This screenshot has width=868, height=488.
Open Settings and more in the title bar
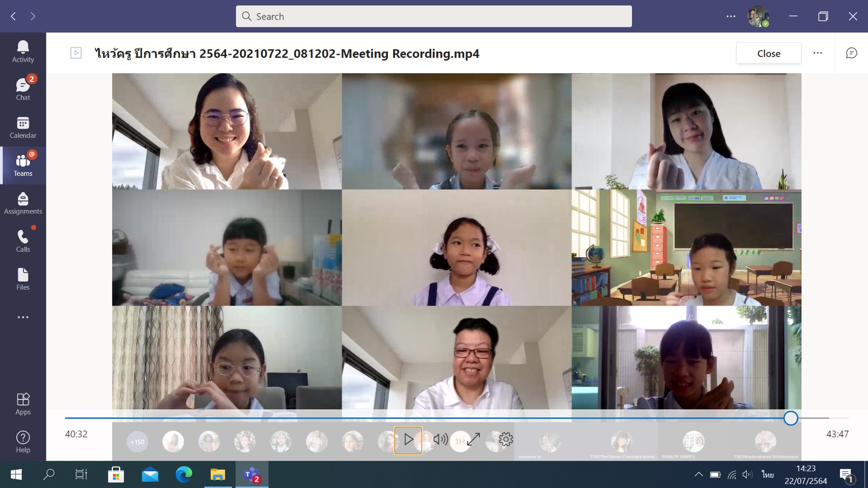click(731, 16)
